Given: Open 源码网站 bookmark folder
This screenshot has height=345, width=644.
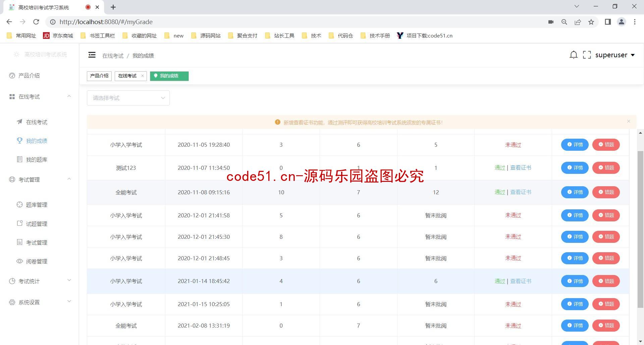Looking at the screenshot, I should [206, 36].
